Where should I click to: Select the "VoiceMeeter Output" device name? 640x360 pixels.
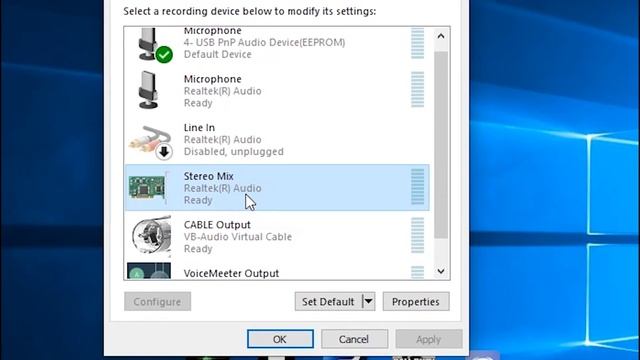pos(231,273)
